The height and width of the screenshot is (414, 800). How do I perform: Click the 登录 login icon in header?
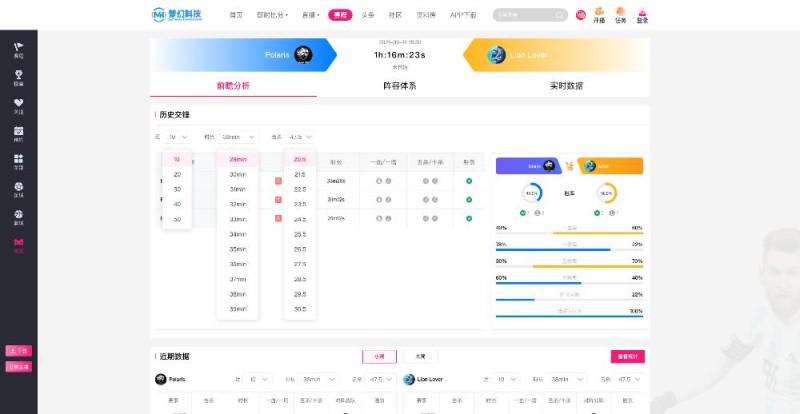point(642,15)
